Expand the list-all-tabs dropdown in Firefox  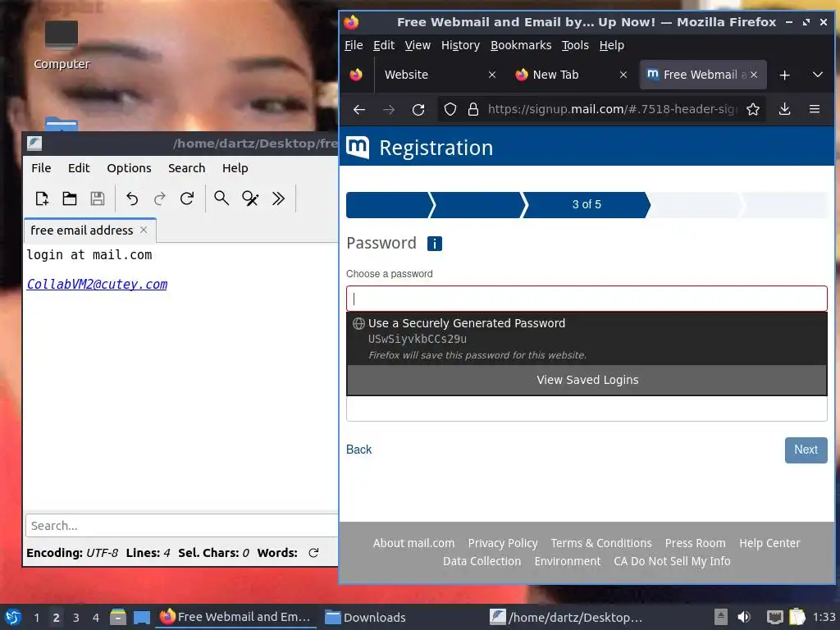click(x=818, y=75)
